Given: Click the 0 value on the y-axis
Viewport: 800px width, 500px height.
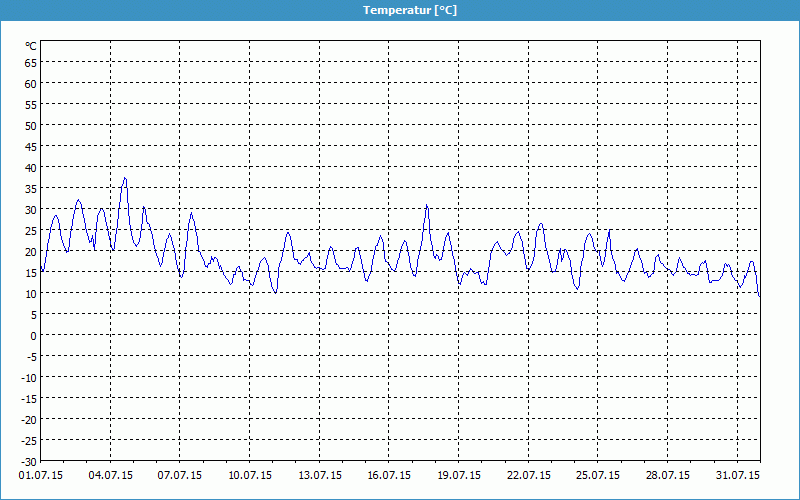Looking at the screenshot, I should [34, 336].
